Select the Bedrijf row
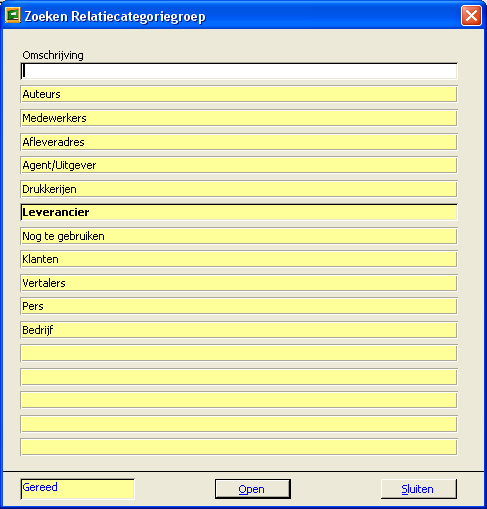The width and height of the screenshot is (487, 509). [x=239, y=330]
